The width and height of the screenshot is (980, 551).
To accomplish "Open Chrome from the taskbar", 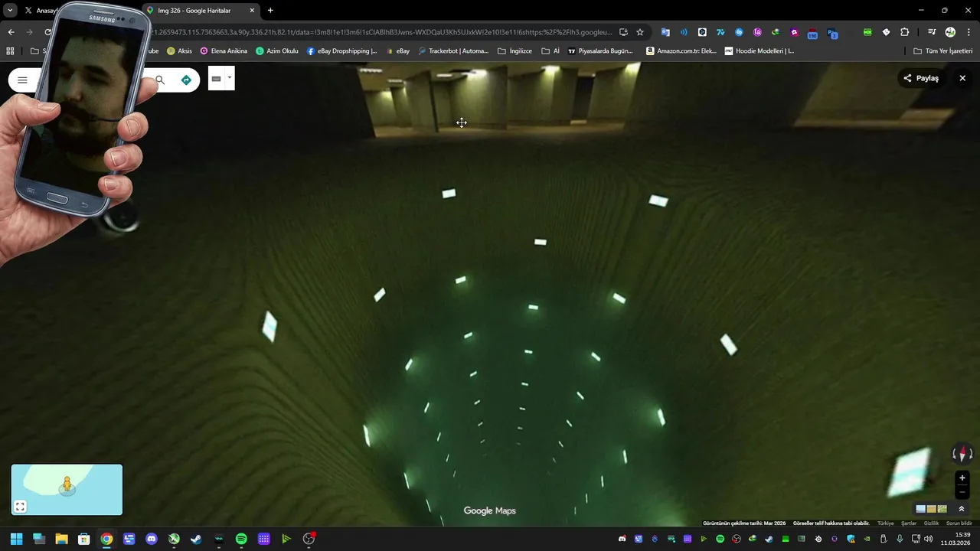I will 106,539.
